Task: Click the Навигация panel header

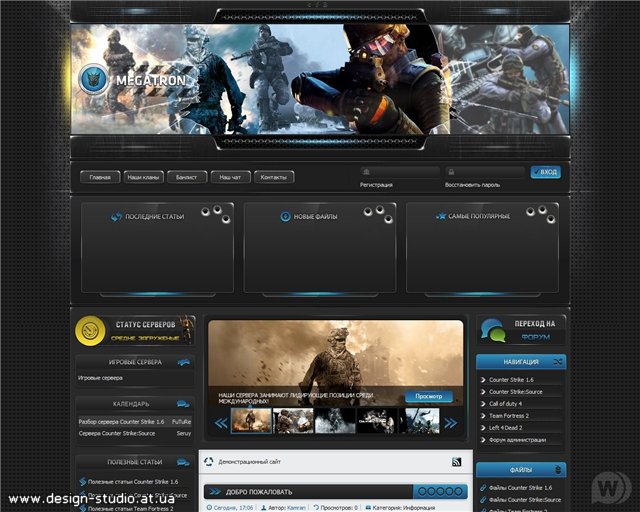Action: pos(521,362)
